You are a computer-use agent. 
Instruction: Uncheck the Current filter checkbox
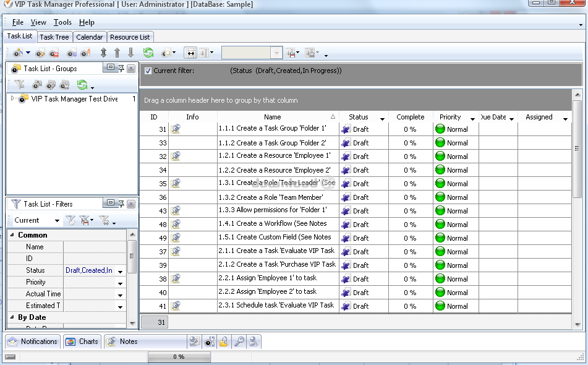click(x=147, y=70)
